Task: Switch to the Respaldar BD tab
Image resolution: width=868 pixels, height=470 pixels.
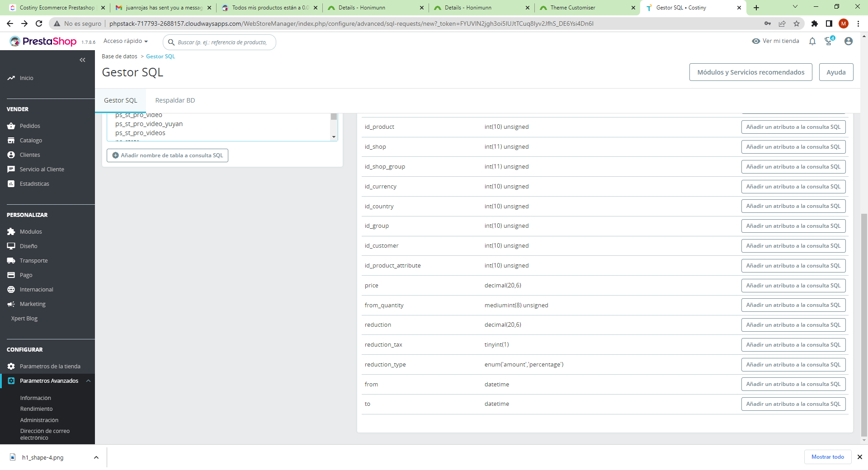Action: (x=175, y=100)
